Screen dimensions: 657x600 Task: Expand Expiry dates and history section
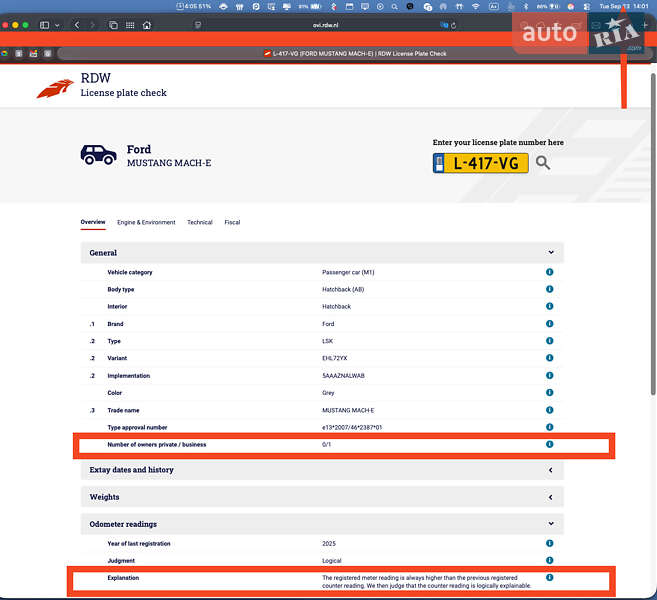point(550,470)
